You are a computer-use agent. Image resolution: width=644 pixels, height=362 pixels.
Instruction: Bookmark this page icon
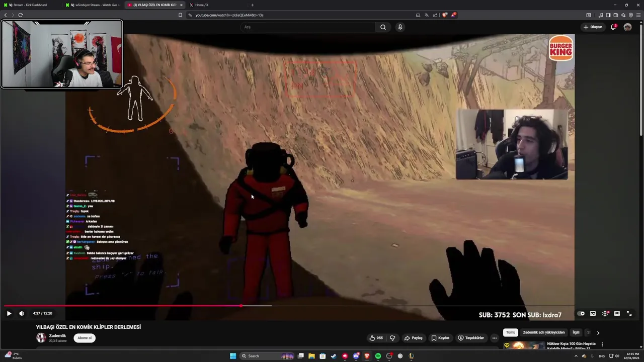coord(180,15)
